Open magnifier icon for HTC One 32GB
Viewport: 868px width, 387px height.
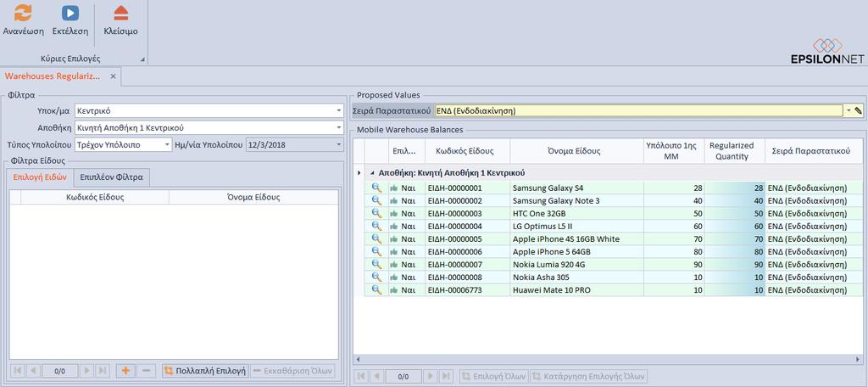(x=376, y=214)
